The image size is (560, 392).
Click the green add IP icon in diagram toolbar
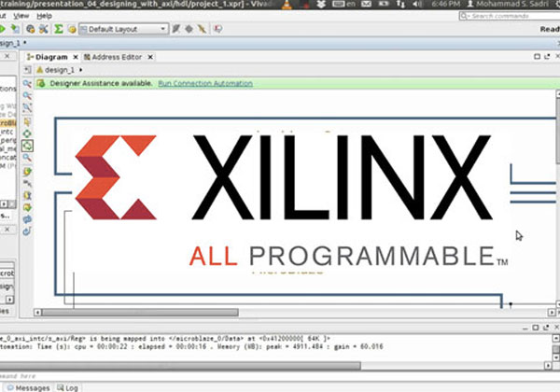pos(27,172)
